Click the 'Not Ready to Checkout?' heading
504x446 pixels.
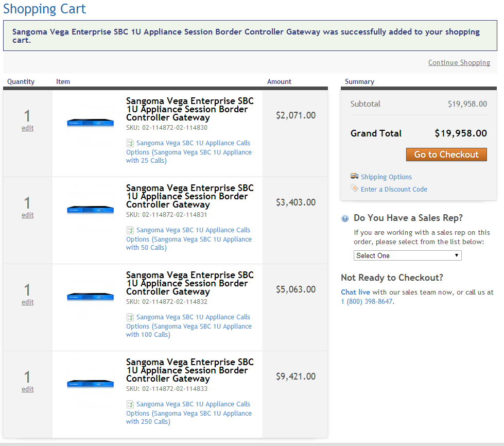(x=392, y=278)
